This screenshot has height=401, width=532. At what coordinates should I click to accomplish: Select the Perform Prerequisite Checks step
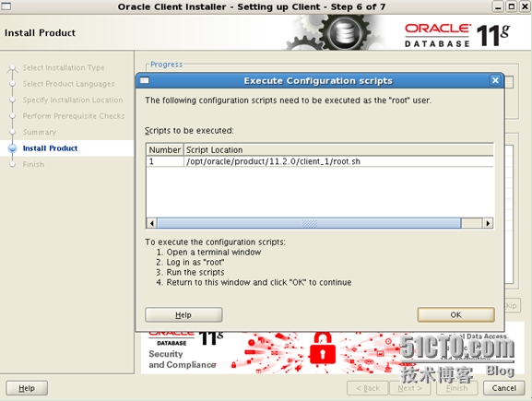point(74,116)
